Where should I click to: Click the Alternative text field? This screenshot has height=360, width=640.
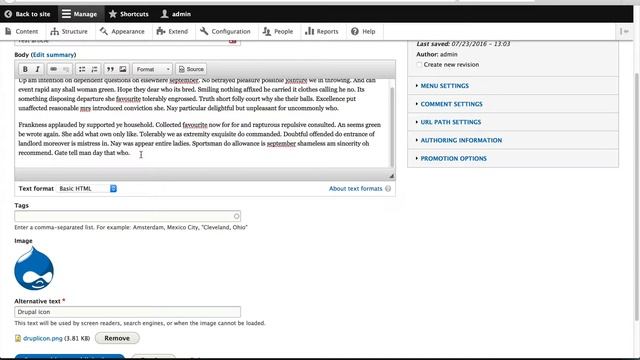[x=127, y=312]
